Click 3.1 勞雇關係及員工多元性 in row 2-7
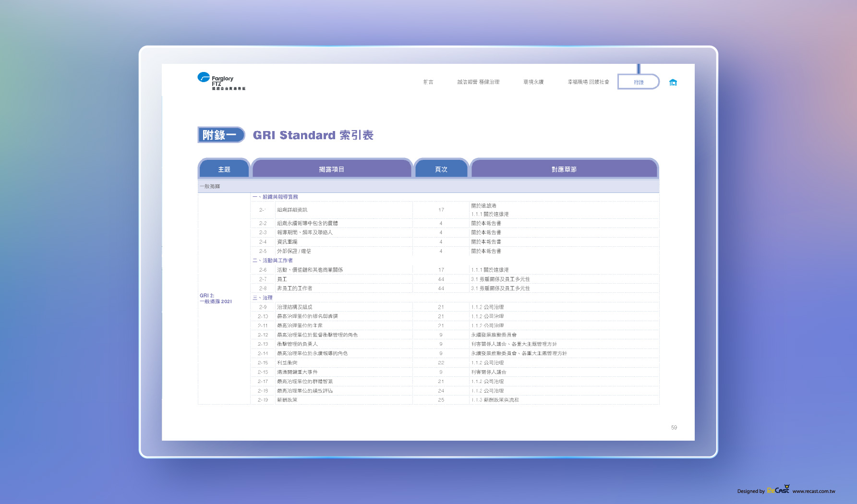 (x=500, y=279)
